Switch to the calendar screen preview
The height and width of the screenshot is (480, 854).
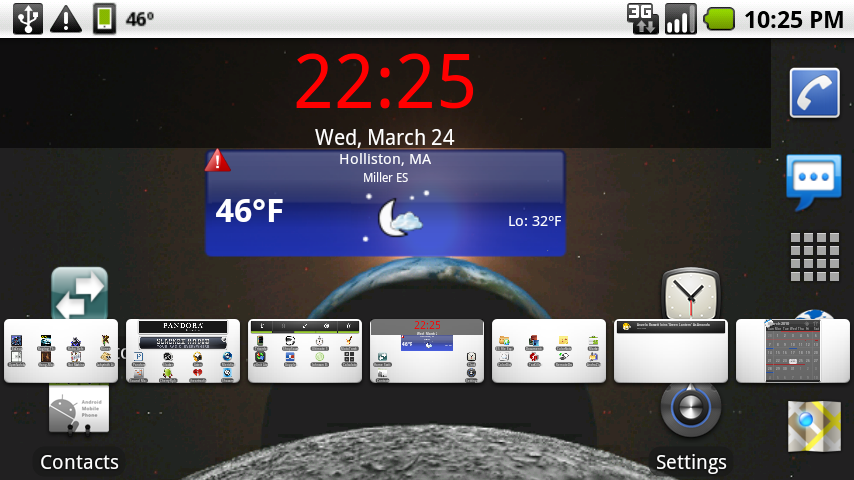793,351
